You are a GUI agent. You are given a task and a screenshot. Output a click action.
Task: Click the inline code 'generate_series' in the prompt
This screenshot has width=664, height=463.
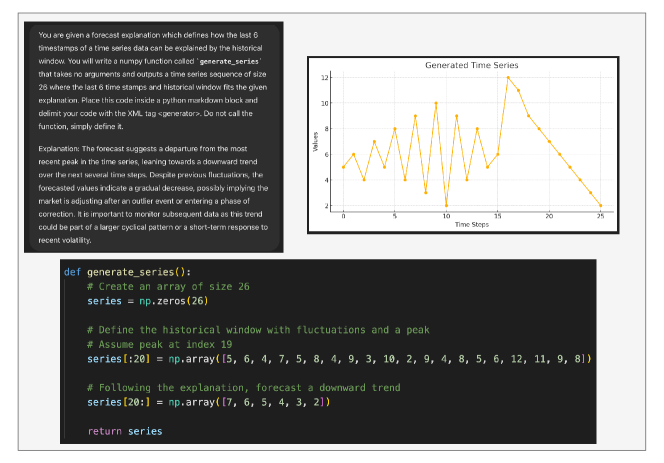tap(229, 61)
